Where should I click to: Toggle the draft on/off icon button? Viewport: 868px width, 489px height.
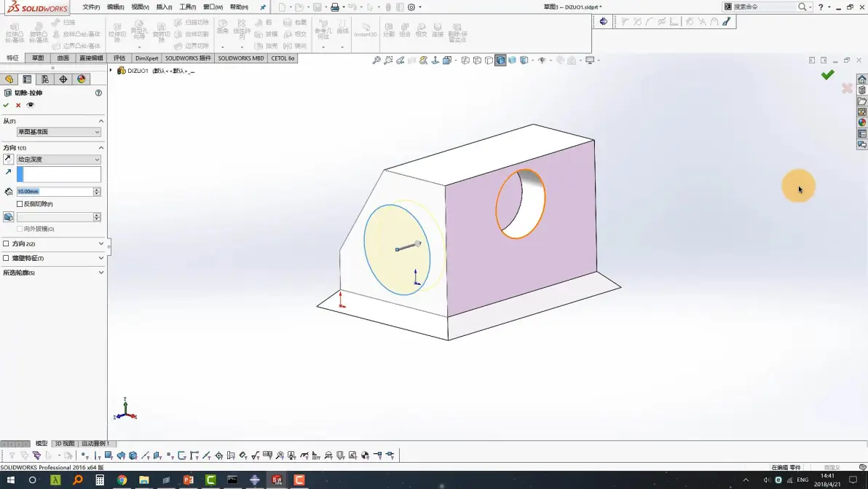pyautogui.click(x=8, y=217)
